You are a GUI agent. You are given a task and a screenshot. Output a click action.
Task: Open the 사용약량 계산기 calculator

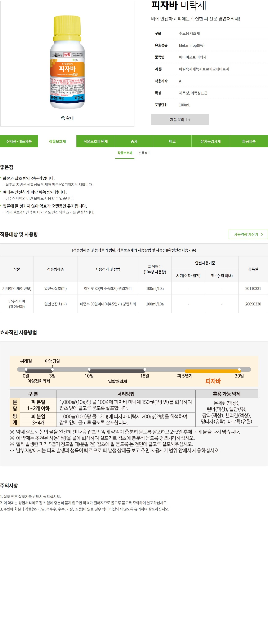click(248, 234)
